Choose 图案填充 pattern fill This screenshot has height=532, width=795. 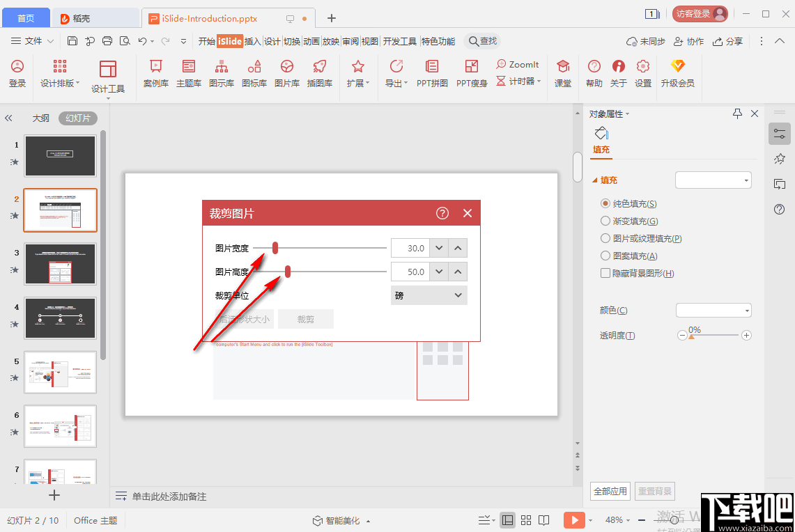[x=605, y=256]
